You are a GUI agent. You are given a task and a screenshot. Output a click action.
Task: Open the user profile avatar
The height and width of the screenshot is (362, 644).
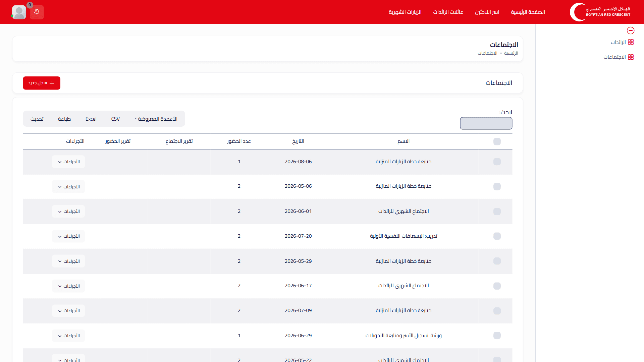tap(19, 12)
